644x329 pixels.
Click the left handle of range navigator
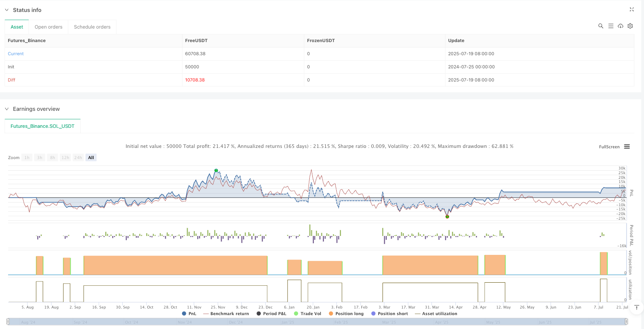point(8,321)
